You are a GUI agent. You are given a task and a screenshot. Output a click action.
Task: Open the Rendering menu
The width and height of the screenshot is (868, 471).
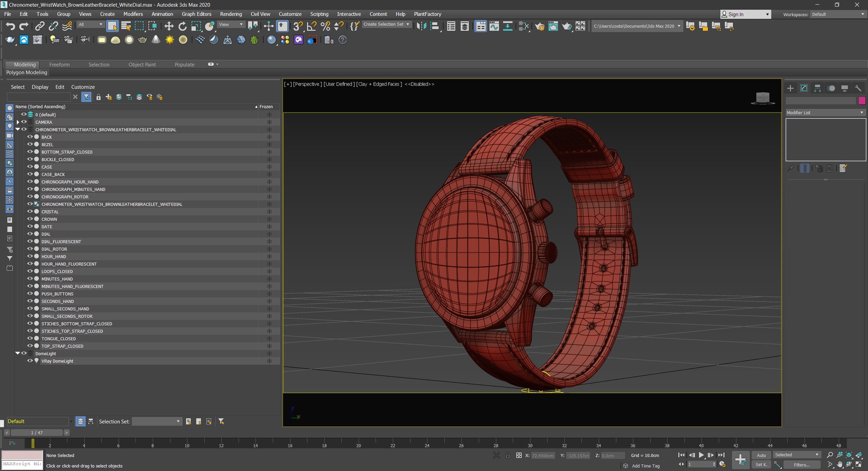click(x=231, y=14)
